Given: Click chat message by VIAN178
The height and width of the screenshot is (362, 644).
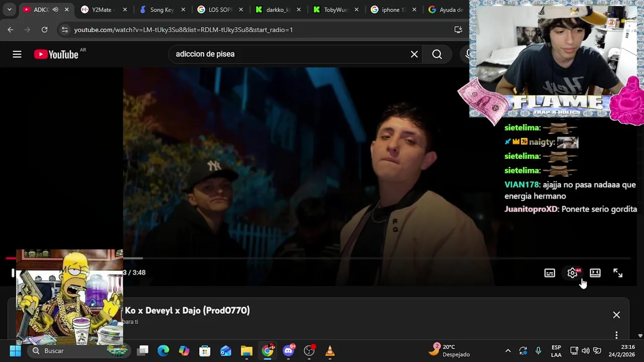Looking at the screenshot, I should tap(570, 191).
